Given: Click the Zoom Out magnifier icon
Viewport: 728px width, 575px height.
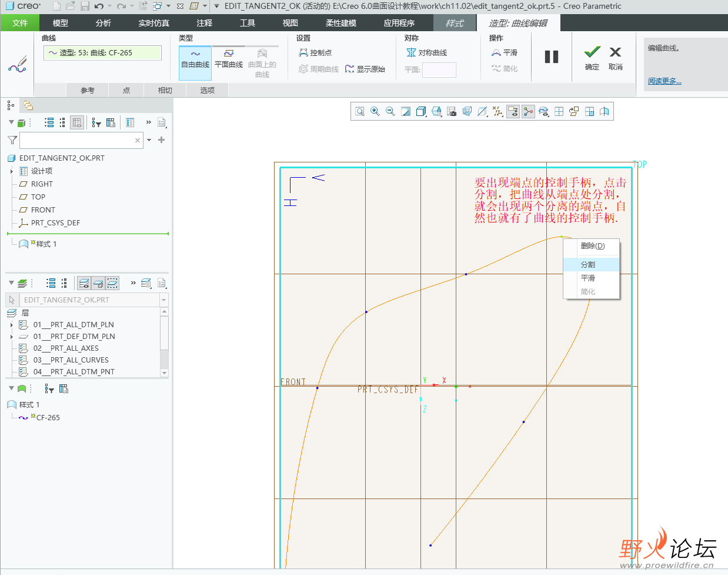Looking at the screenshot, I should 390,111.
